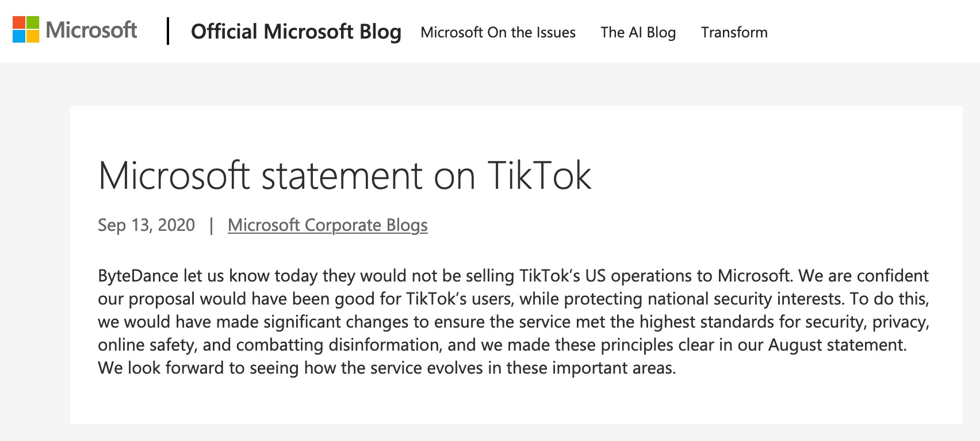Click the vertical divider beside Official Microsoft Blog
Screen dimensions: 980x441
point(168,31)
